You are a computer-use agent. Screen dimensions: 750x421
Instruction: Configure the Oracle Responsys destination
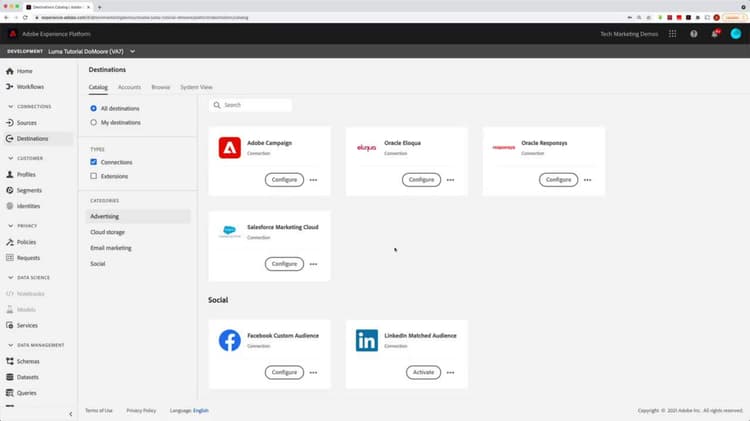tap(558, 180)
